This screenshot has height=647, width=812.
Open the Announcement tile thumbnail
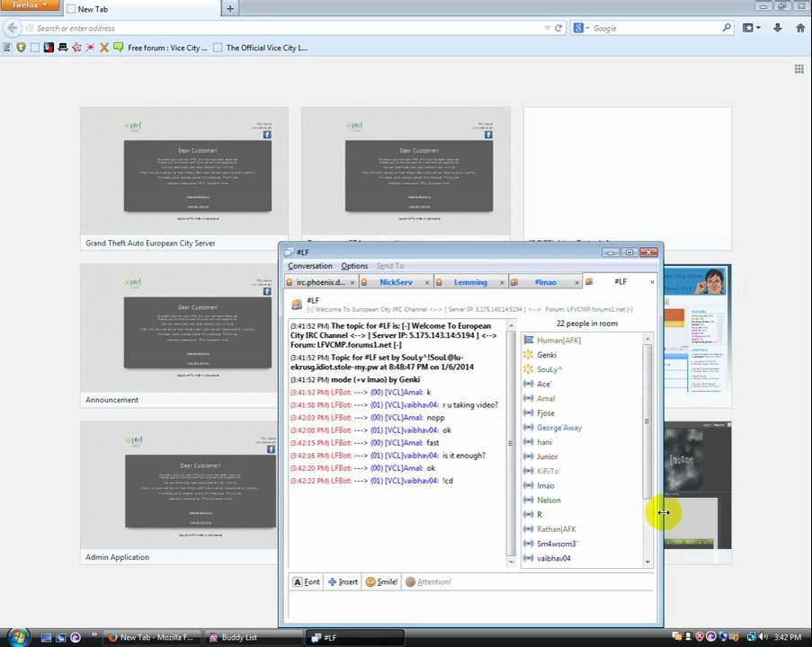179,335
